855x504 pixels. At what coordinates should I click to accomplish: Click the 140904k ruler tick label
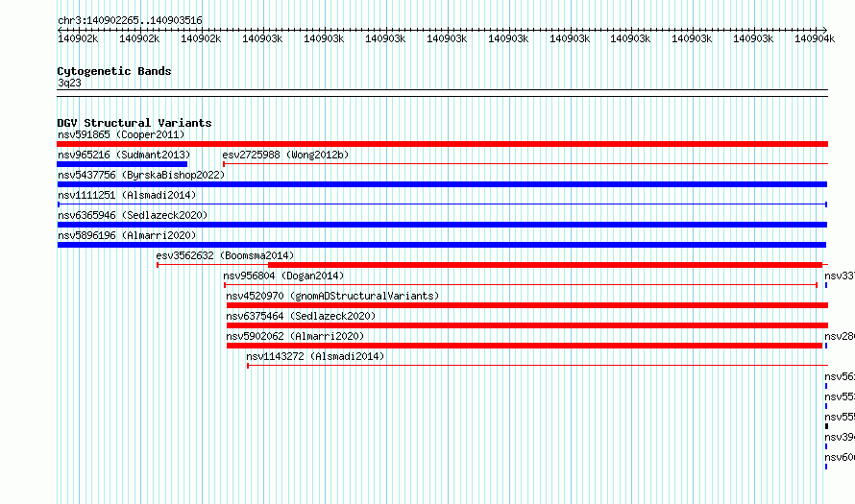(814, 38)
